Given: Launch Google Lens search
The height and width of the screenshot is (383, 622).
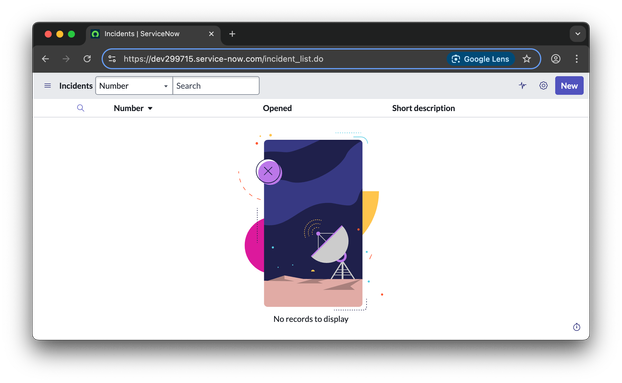Looking at the screenshot, I should pyautogui.click(x=481, y=59).
